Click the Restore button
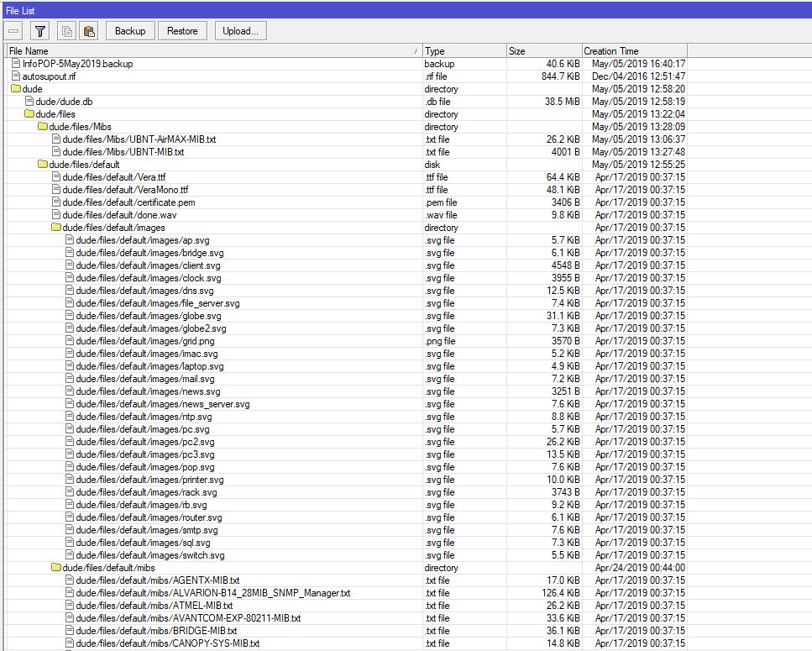The image size is (812, 651). (x=182, y=30)
